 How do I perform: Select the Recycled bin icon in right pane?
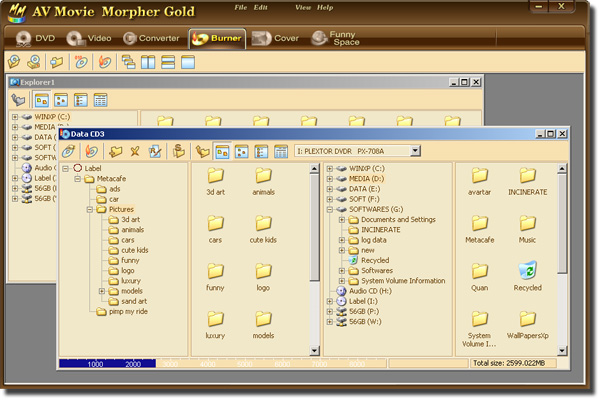click(x=528, y=277)
